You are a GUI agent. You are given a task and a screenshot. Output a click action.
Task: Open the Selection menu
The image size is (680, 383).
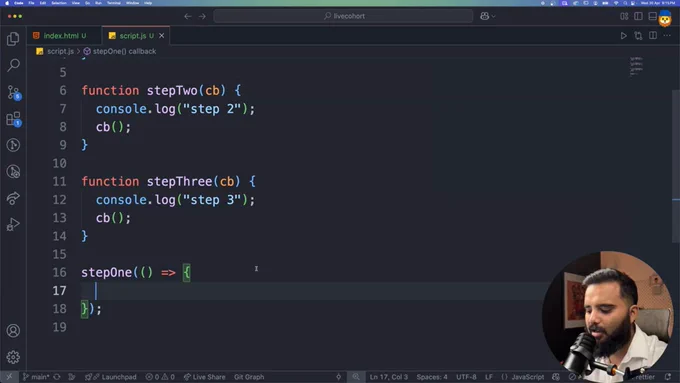click(59, 3)
